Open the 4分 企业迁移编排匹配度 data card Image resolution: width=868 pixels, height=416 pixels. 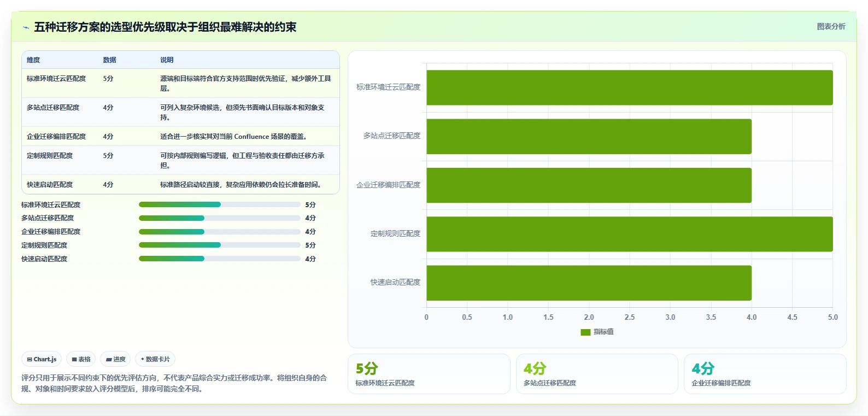click(x=765, y=374)
